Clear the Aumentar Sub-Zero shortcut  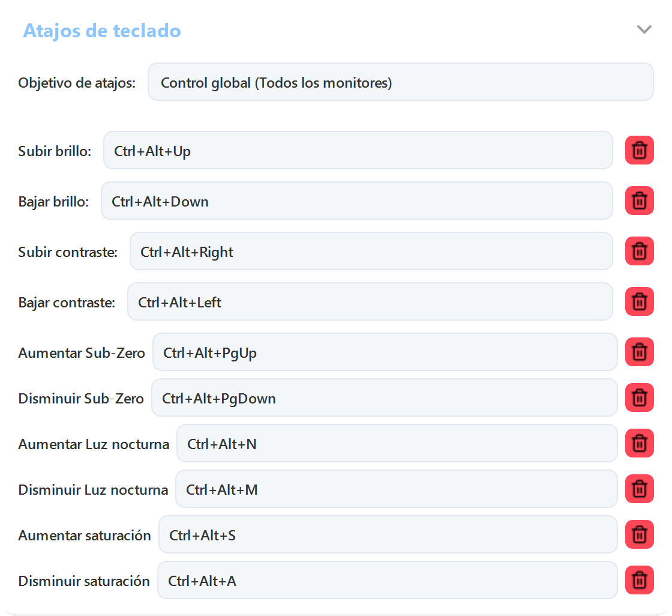click(x=639, y=352)
